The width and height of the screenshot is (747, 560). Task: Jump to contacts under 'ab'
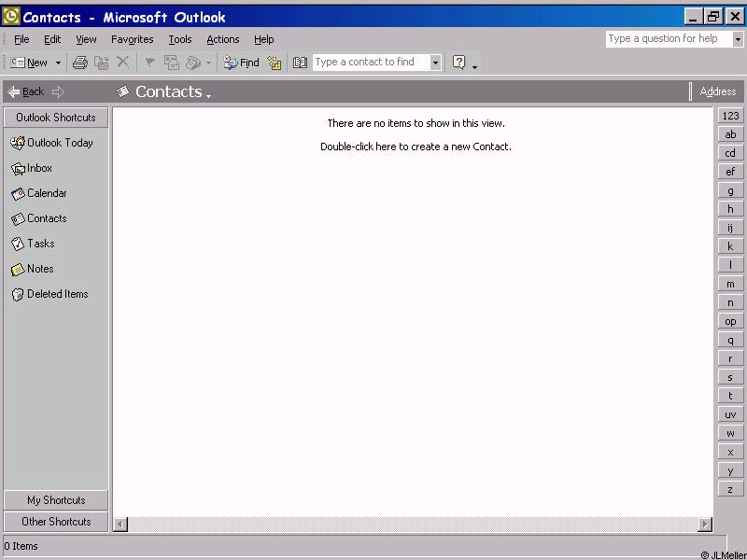pyautogui.click(x=730, y=134)
